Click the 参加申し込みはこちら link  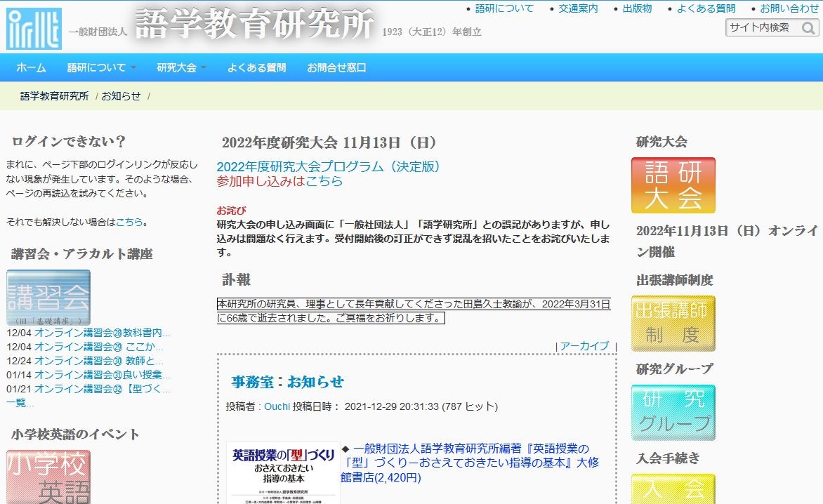[279, 181]
